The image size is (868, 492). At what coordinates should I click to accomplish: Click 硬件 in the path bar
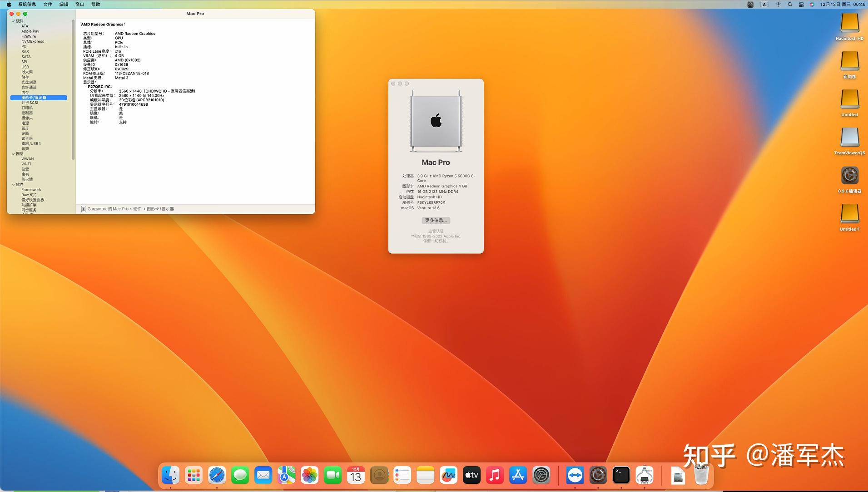pyautogui.click(x=137, y=209)
